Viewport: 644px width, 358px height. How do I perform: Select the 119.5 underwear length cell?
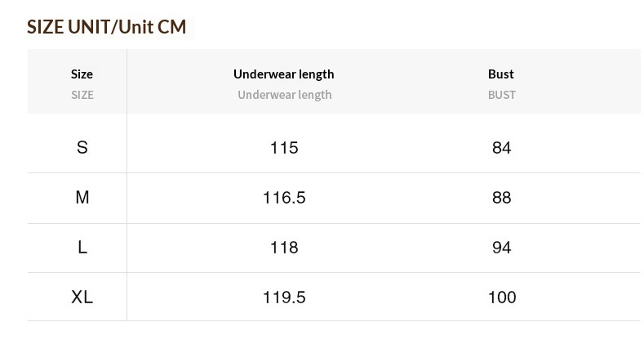284,298
